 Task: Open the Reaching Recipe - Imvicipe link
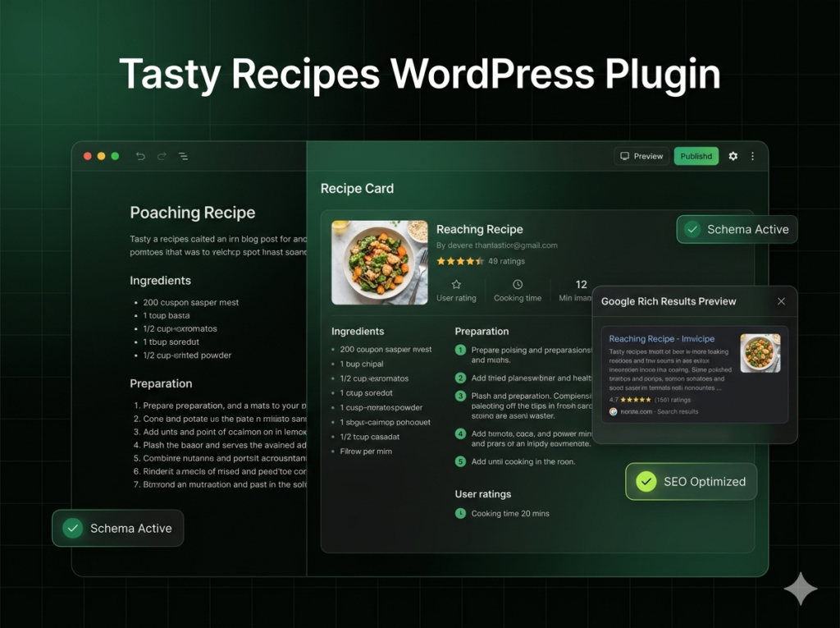point(662,338)
